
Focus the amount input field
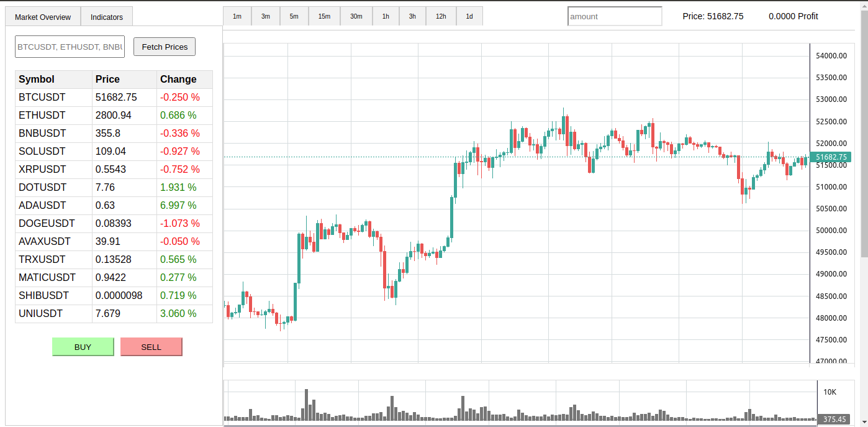coord(615,16)
